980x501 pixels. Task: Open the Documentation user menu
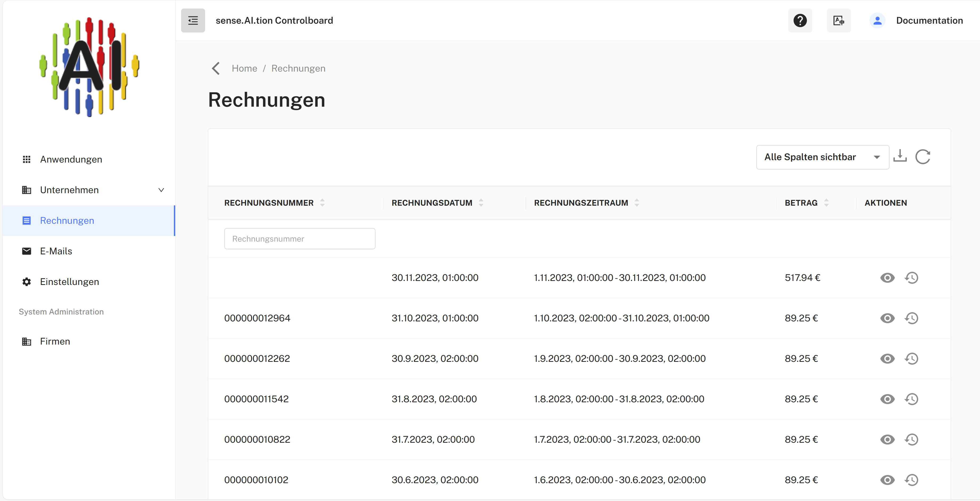pos(929,20)
